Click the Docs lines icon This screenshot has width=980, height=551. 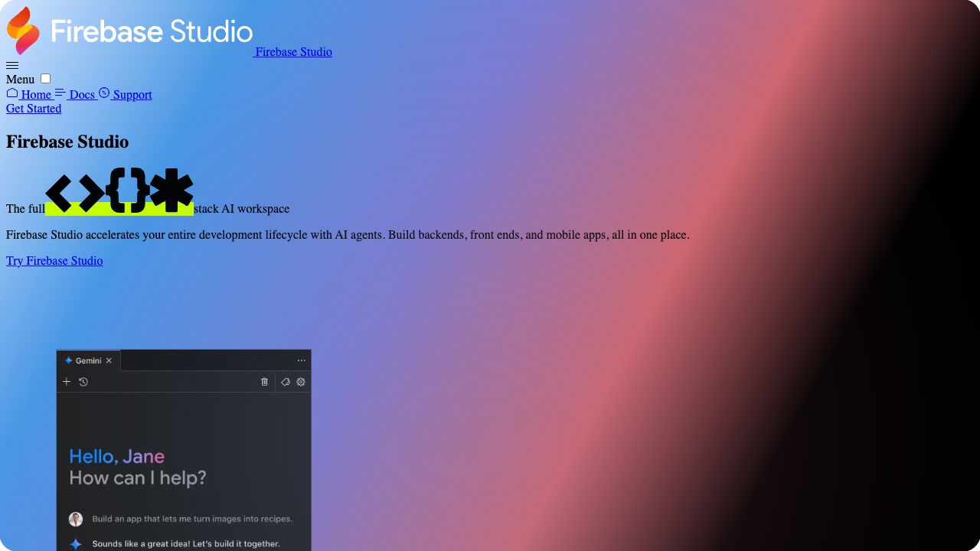[60, 93]
